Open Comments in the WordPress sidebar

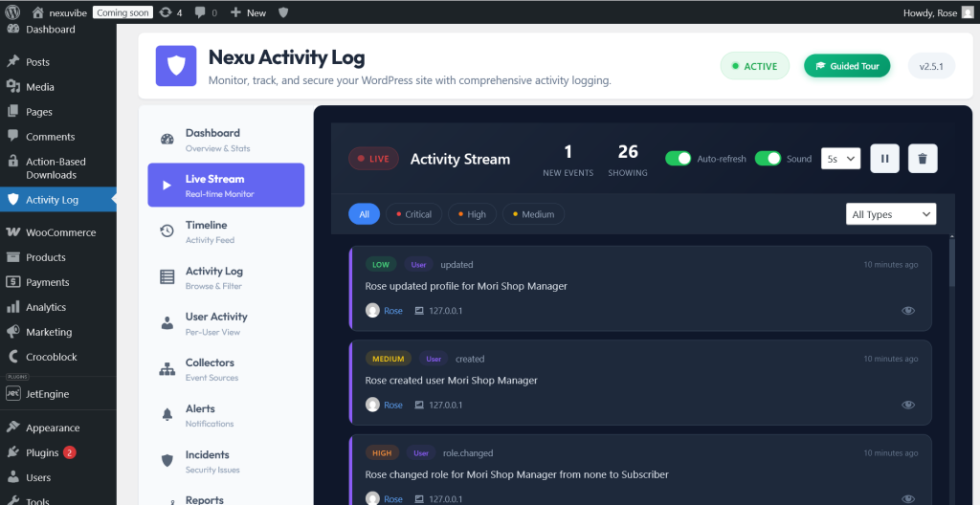pyautogui.click(x=58, y=136)
